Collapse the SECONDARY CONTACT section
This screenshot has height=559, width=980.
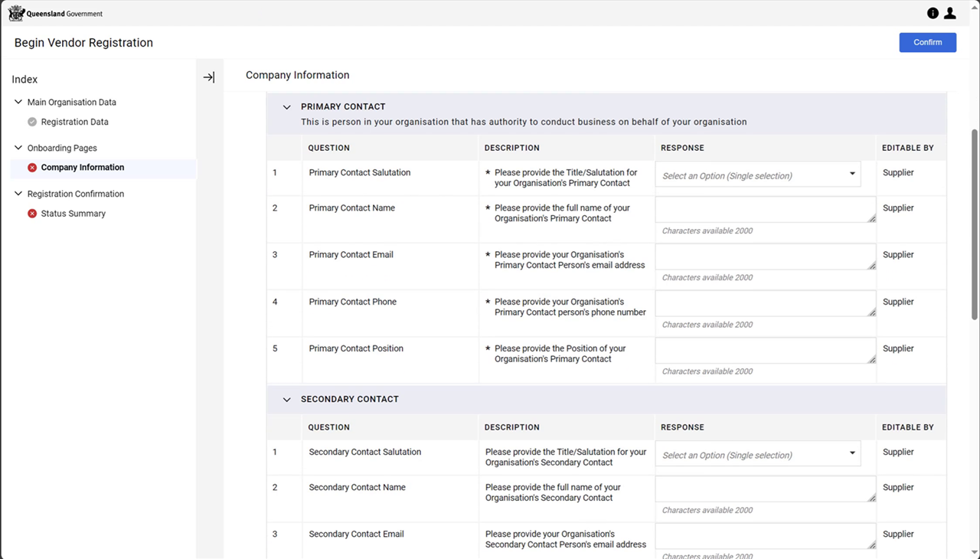[286, 399]
